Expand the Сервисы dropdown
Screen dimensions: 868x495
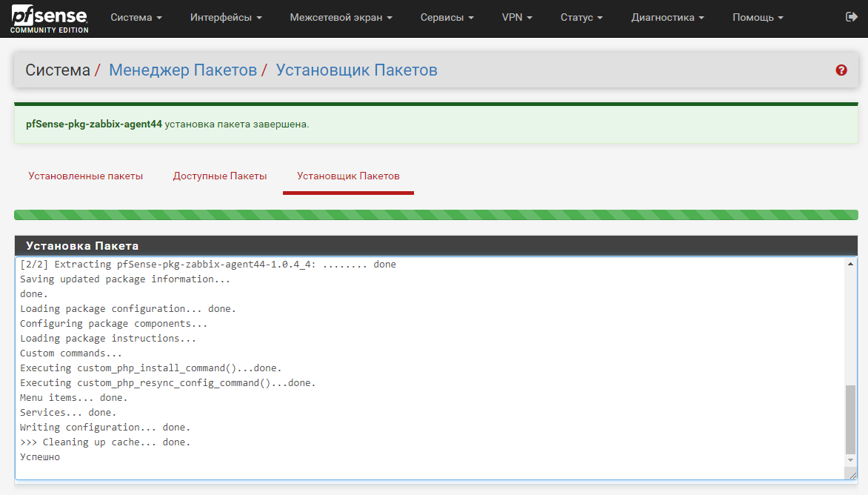[x=447, y=17]
